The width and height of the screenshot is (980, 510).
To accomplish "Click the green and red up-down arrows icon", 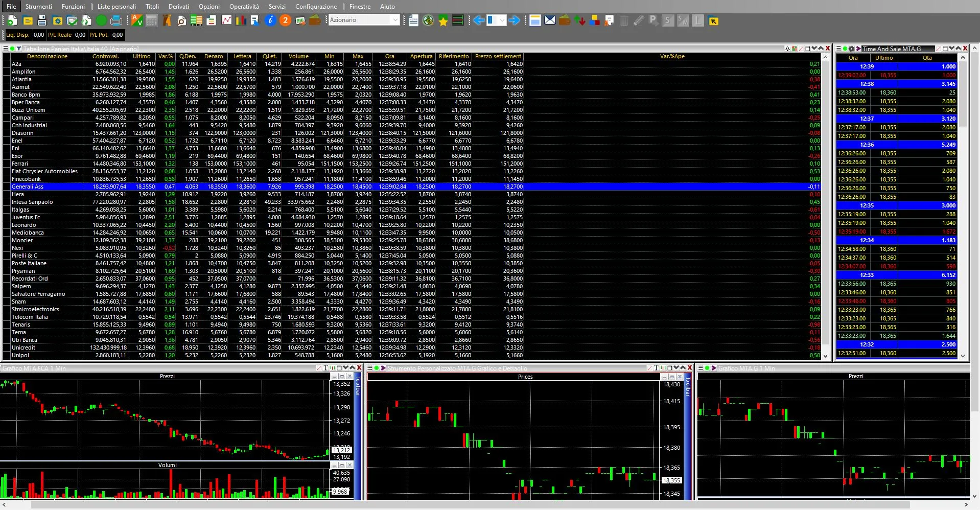I will click(580, 20).
